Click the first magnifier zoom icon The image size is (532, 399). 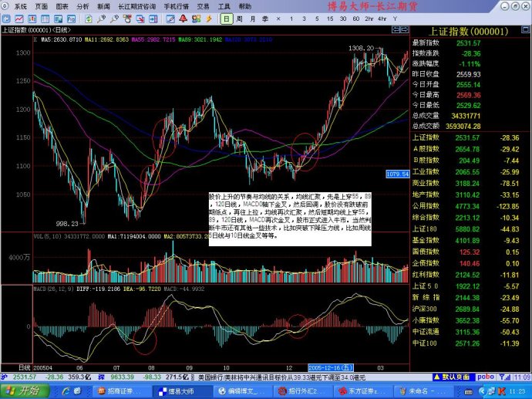click(x=102, y=19)
